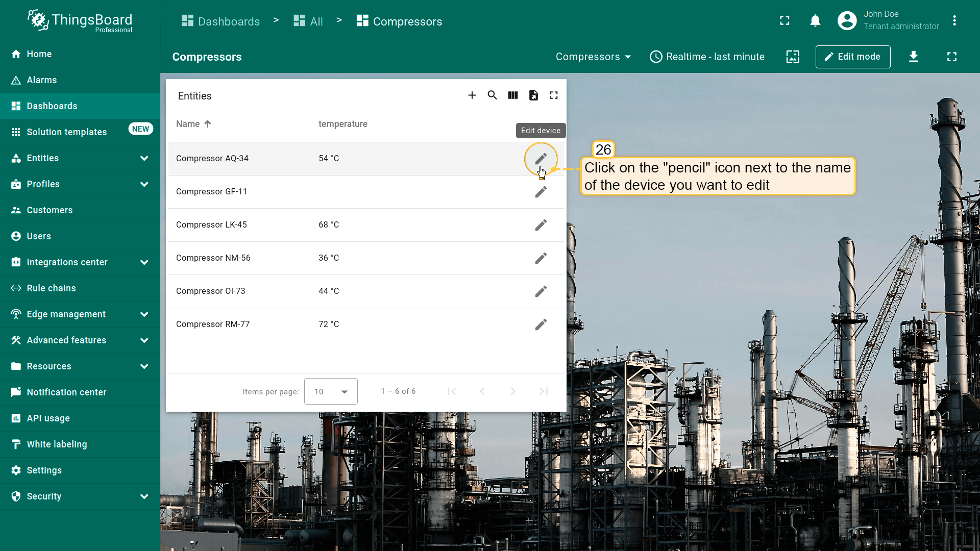
Task: Open dashboard image settings icon
Action: 793,57
